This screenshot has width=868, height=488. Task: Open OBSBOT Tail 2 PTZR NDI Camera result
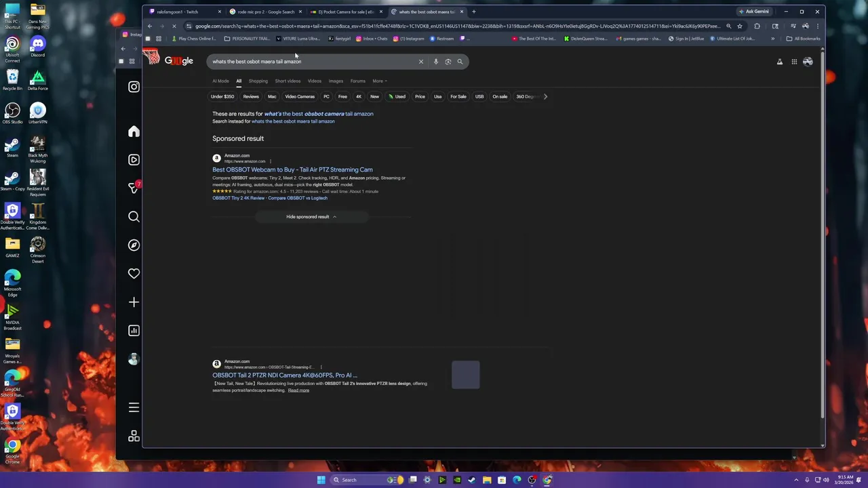(285, 375)
